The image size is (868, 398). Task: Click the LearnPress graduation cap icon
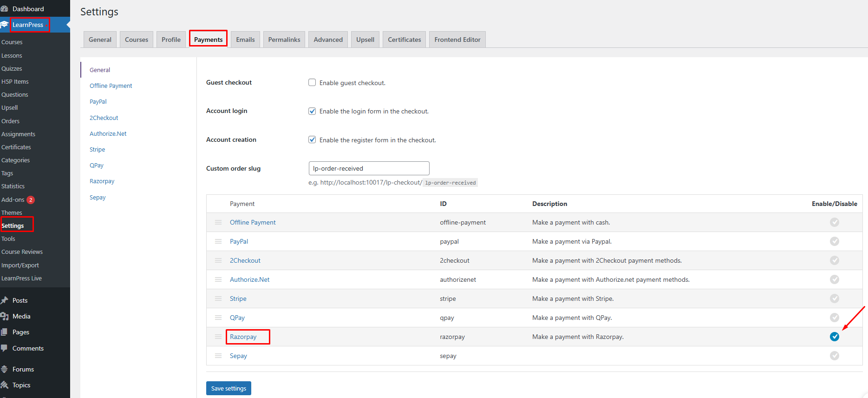click(4, 25)
